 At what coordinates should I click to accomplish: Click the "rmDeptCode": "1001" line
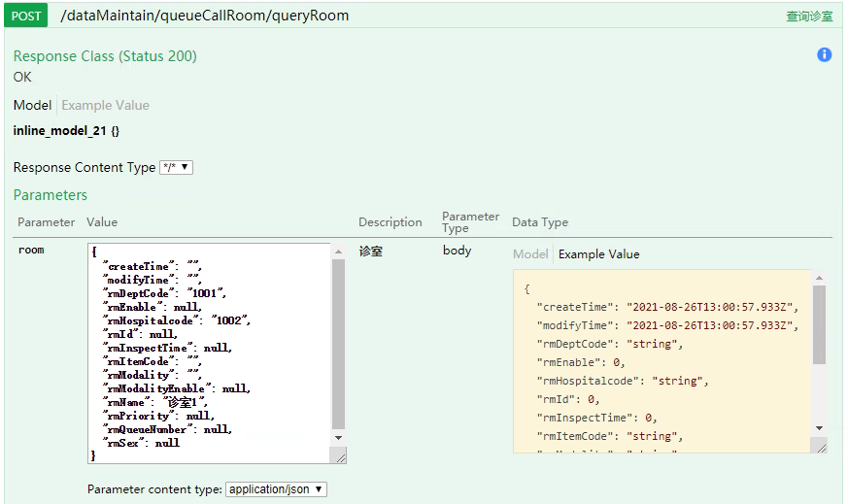[164, 293]
